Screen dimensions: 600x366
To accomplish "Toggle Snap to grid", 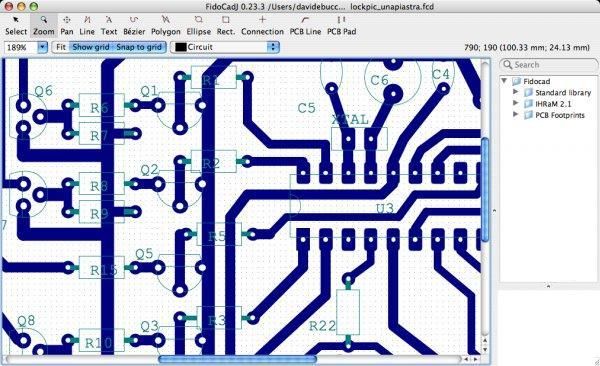I will 139,47.
